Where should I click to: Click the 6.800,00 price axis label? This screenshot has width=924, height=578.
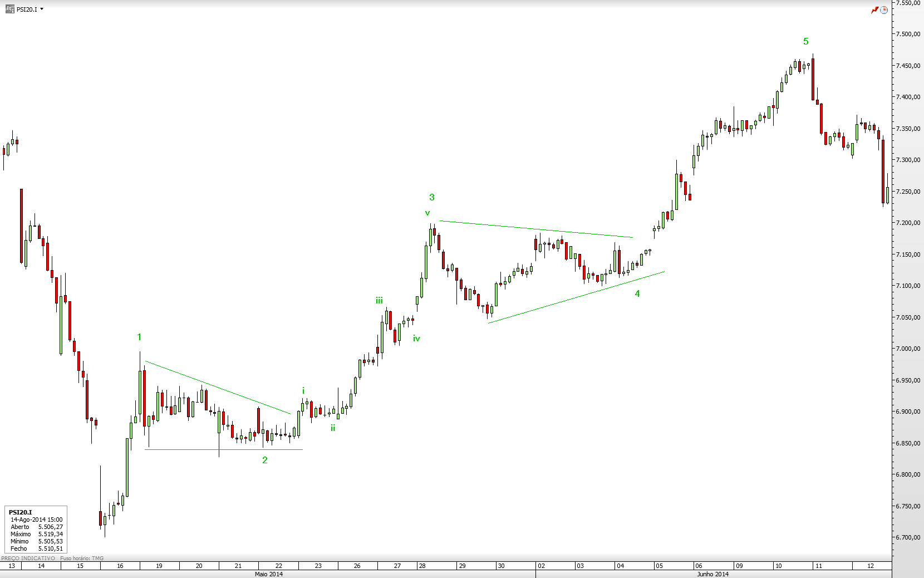coord(908,474)
